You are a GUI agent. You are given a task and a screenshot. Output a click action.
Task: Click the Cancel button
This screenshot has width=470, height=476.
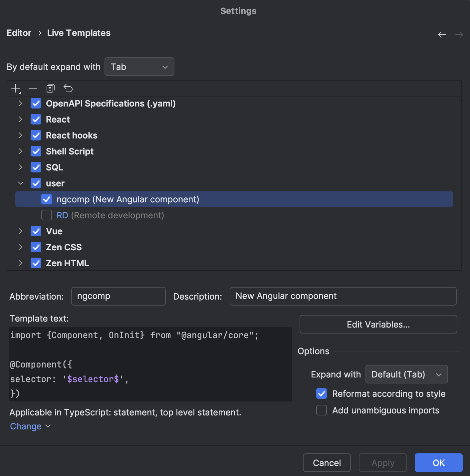[327, 463]
